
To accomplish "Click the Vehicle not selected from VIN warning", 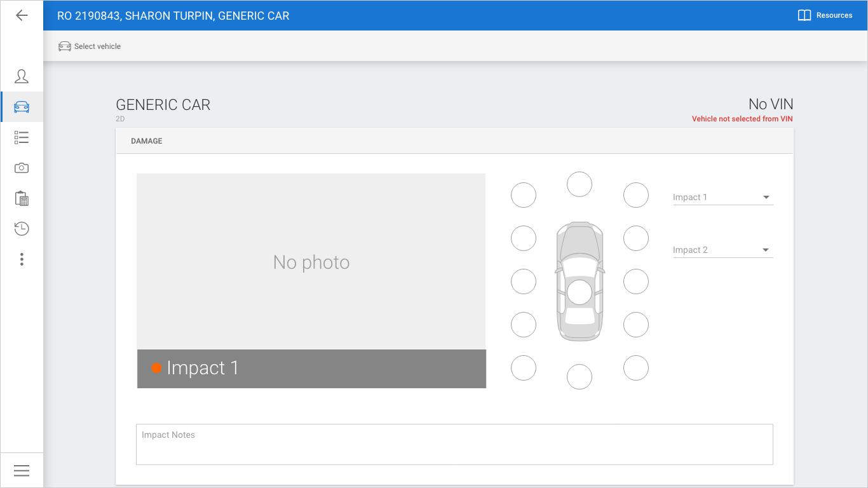I will coord(742,119).
